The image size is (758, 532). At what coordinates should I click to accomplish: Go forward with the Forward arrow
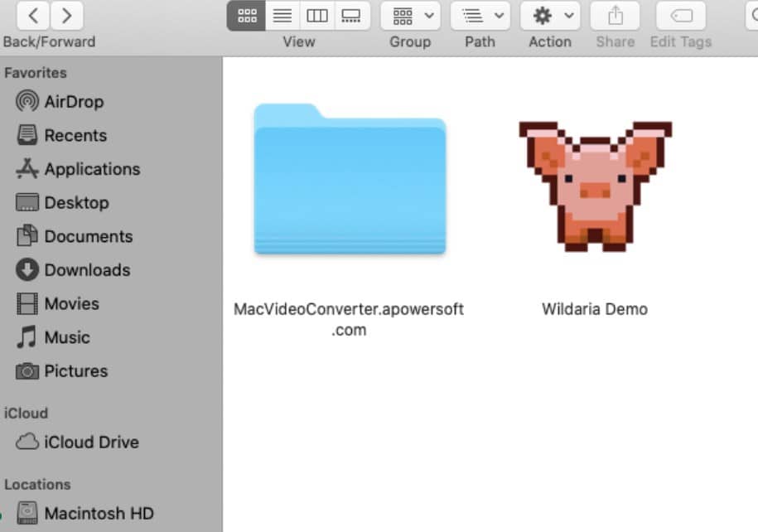click(x=67, y=16)
